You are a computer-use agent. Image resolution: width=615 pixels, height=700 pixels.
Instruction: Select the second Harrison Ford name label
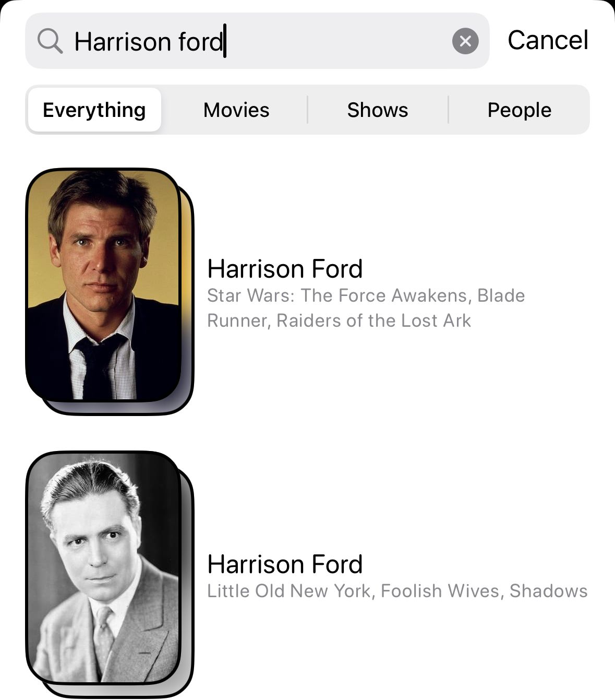pyautogui.click(x=285, y=564)
